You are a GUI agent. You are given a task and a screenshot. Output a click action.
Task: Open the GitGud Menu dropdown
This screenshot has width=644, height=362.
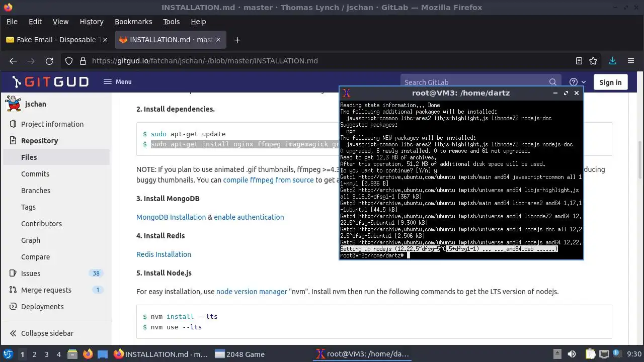[x=118, y=82]
